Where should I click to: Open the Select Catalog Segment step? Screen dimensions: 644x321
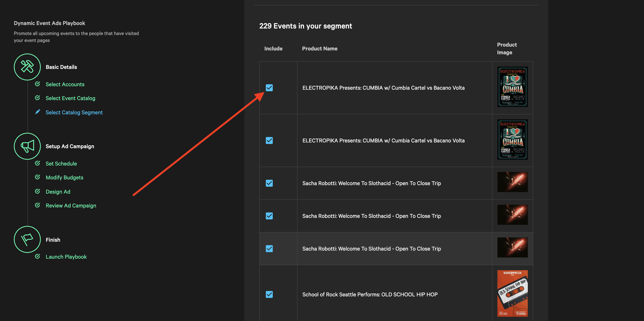(x=74, y=113)
